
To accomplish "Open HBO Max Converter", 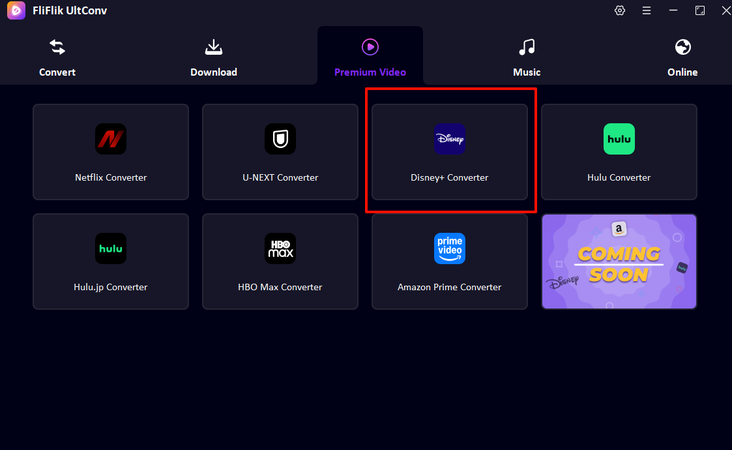I will [x=280, y=261].
